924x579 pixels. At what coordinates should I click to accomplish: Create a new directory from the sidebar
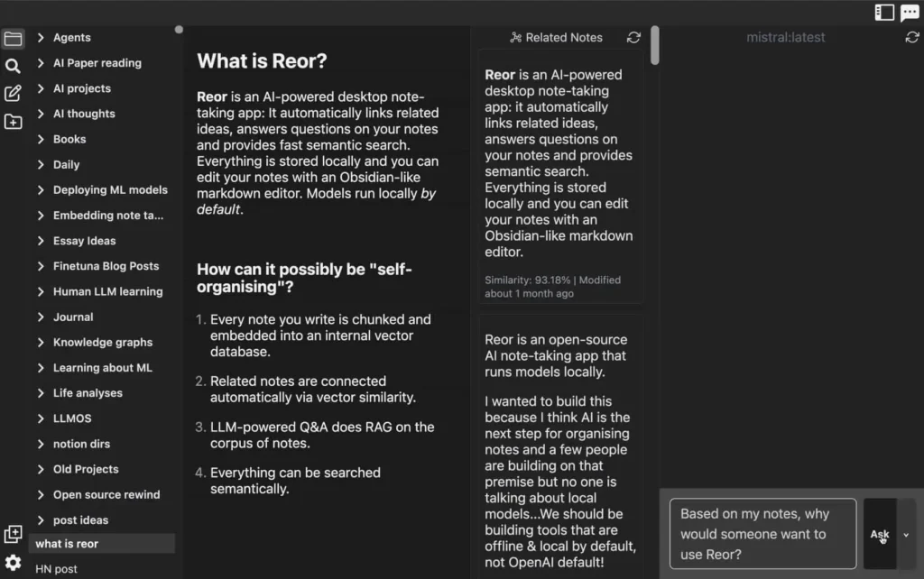click(13, 121)
